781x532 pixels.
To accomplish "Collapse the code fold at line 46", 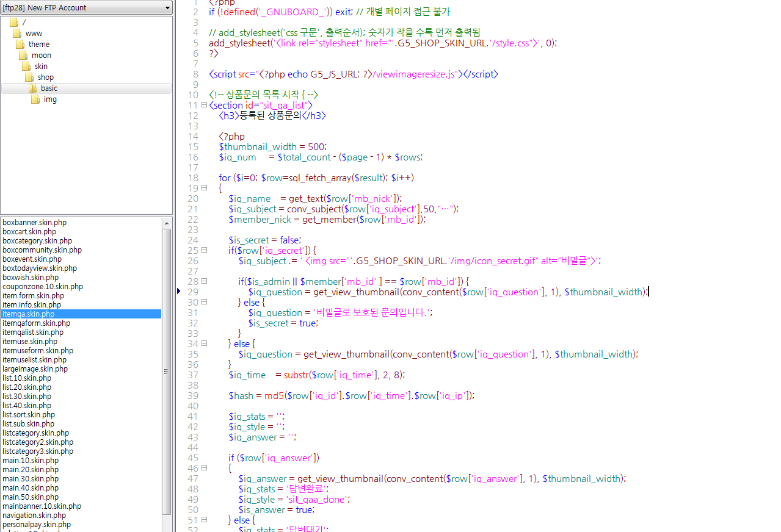I will pyautogui.click(x=204, y=468).
